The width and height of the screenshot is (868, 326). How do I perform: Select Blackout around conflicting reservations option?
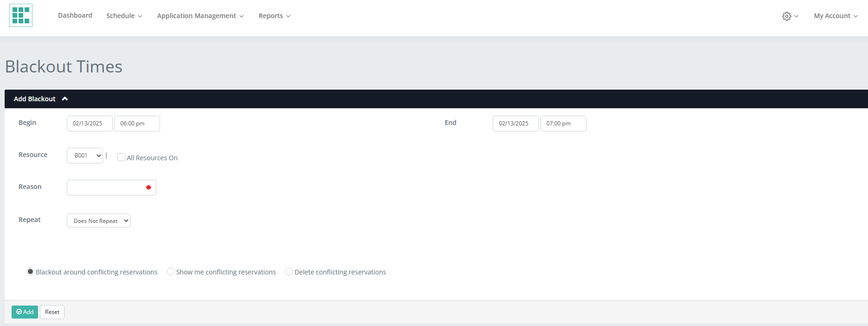coord(31,272)
